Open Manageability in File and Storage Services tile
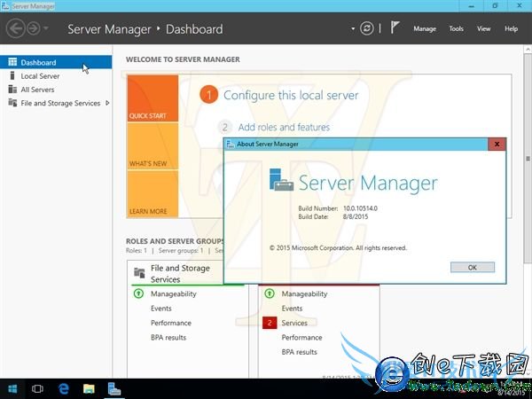Image resolution: width=532 pixels, height=399 pixels. pos(174,293)
